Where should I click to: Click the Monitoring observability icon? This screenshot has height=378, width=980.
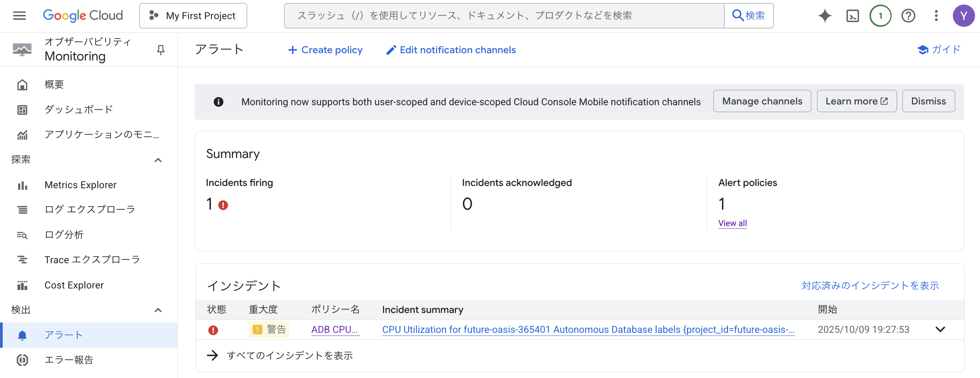(x=22, y=49)
